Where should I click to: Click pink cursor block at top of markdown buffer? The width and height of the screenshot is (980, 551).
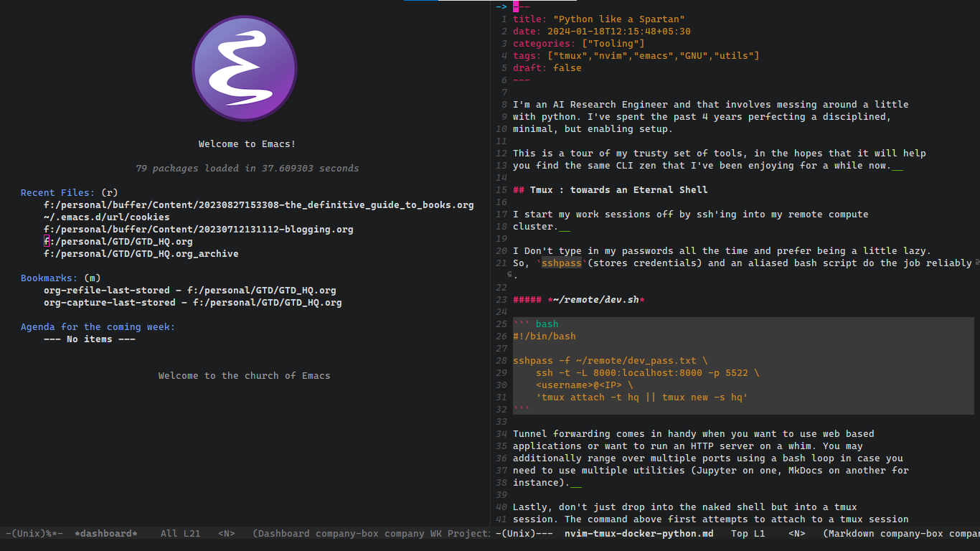(516, 6)
